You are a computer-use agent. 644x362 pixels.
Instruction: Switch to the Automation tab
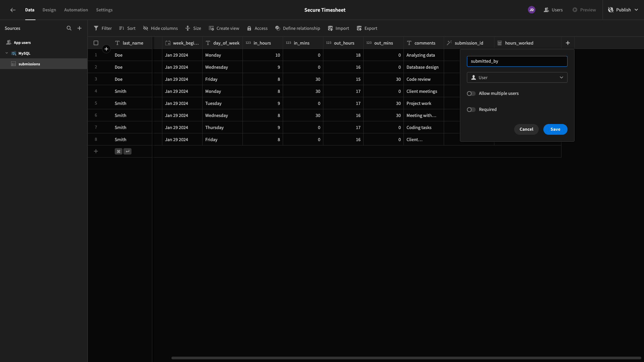76,10
